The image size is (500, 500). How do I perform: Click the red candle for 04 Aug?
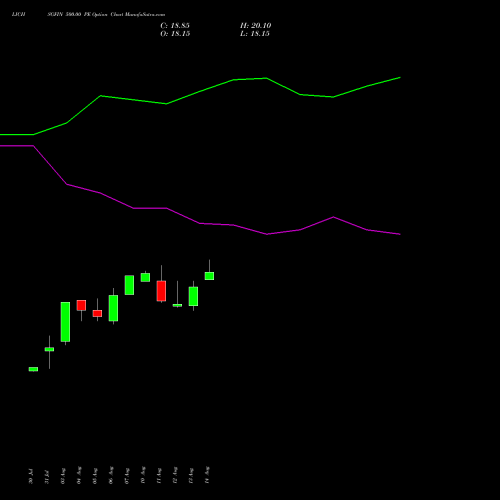(81, 305)
